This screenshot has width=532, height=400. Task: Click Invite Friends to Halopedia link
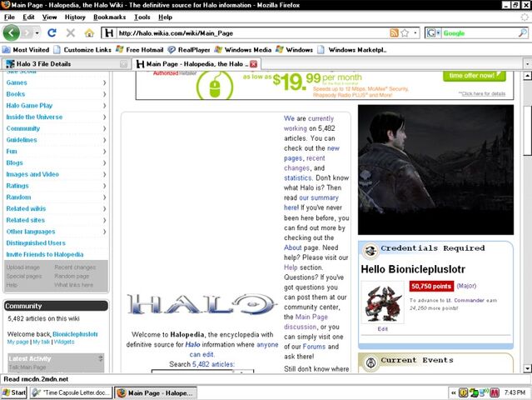pyautogui.click(x=45, y=255)
